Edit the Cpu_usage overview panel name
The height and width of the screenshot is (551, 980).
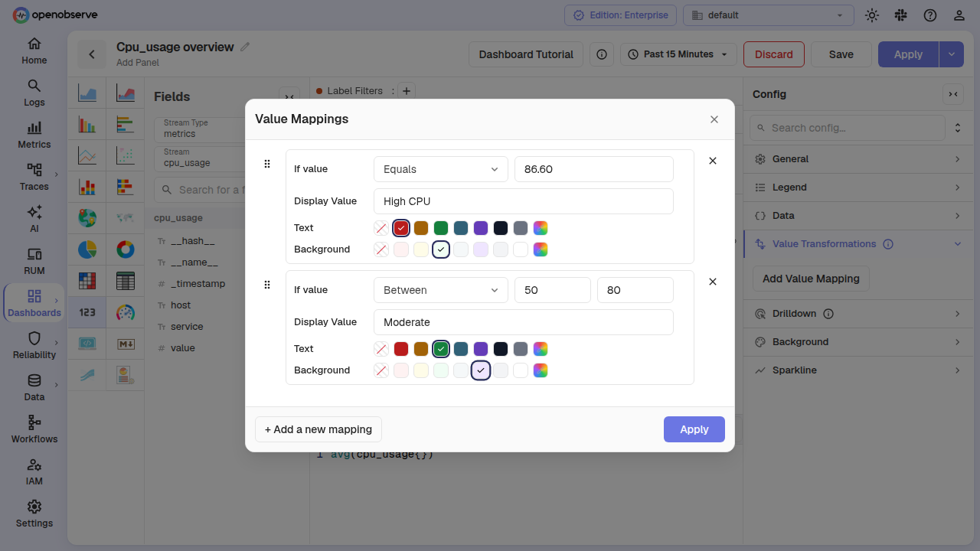[x=245, y=47]
